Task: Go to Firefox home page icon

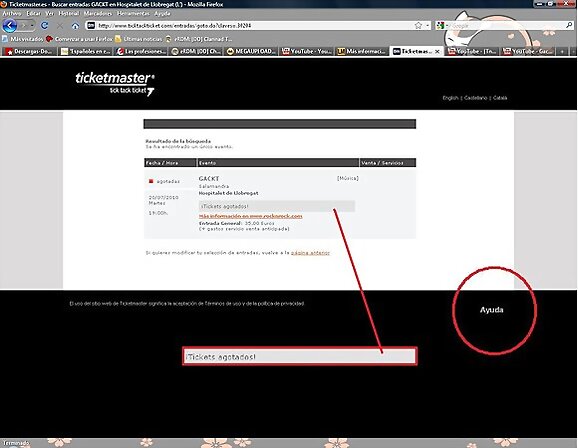Action: (x=75, y=26)
